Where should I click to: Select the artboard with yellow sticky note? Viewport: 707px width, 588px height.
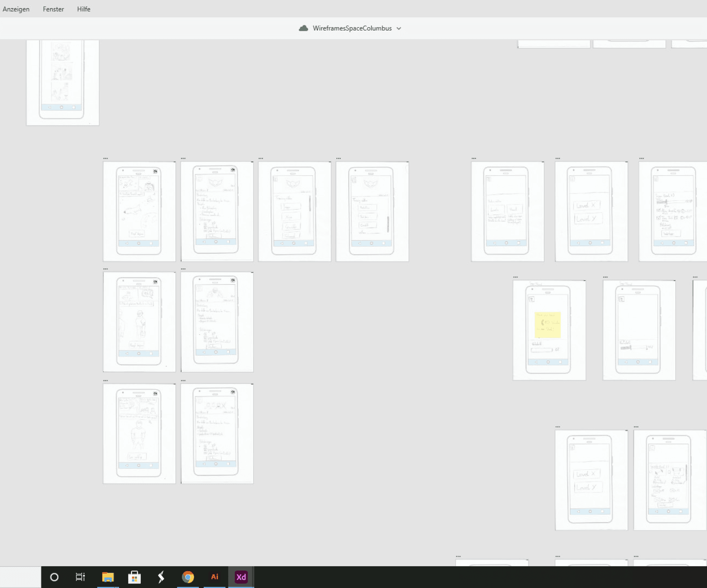click(x=549, y=330)
